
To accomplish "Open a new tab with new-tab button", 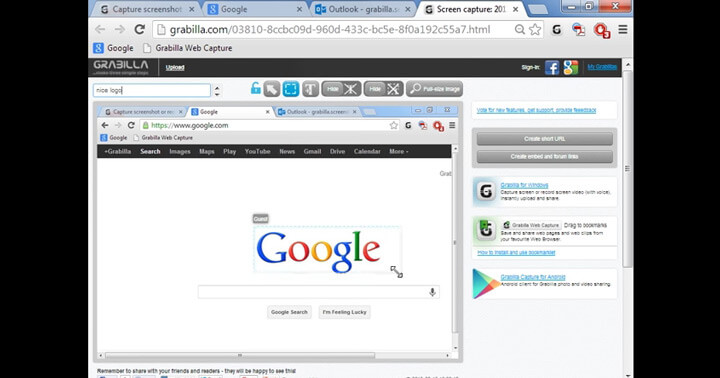I will (537, 9).
